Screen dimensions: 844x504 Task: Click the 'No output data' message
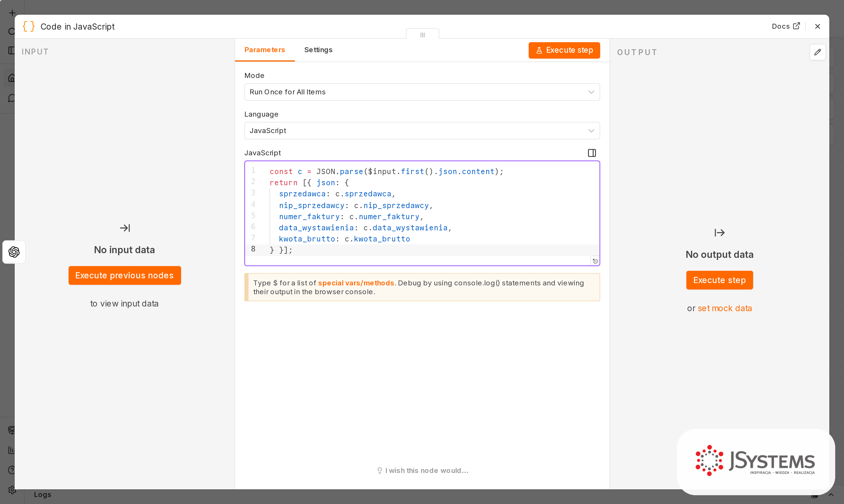pos(719,255)
